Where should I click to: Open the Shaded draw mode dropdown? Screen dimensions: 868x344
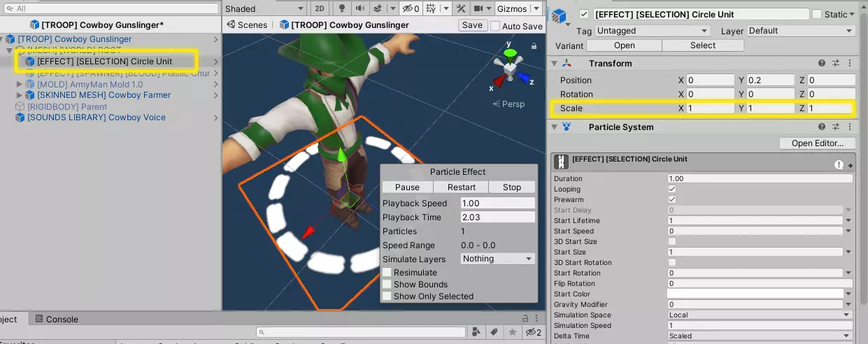click(x=264, y=9)
